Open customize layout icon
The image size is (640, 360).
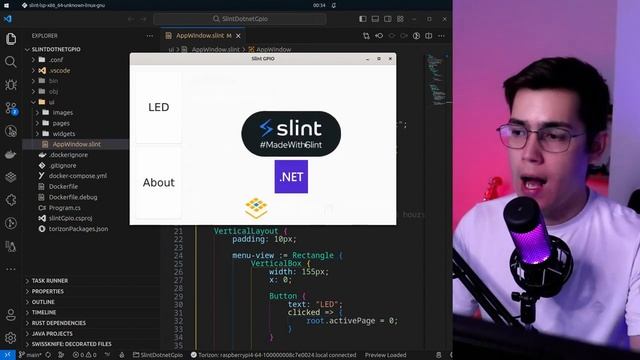click(x=400, y=19)
